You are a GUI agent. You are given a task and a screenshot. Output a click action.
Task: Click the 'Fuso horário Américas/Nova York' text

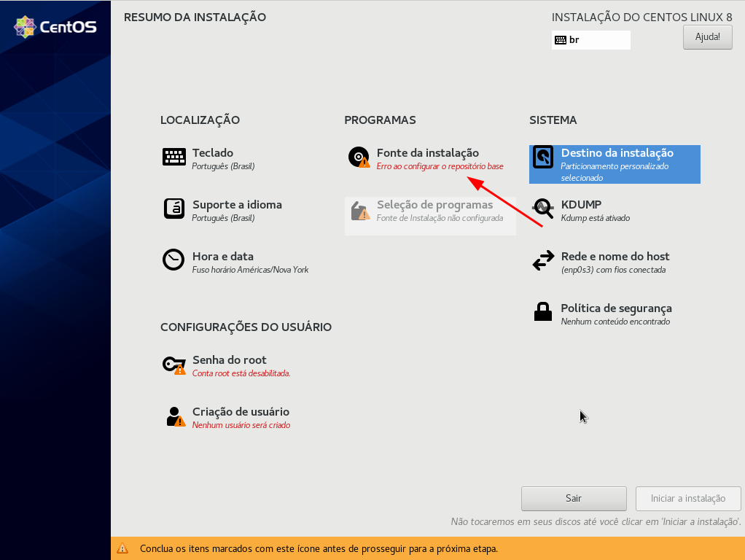click(x=250, y=270)
